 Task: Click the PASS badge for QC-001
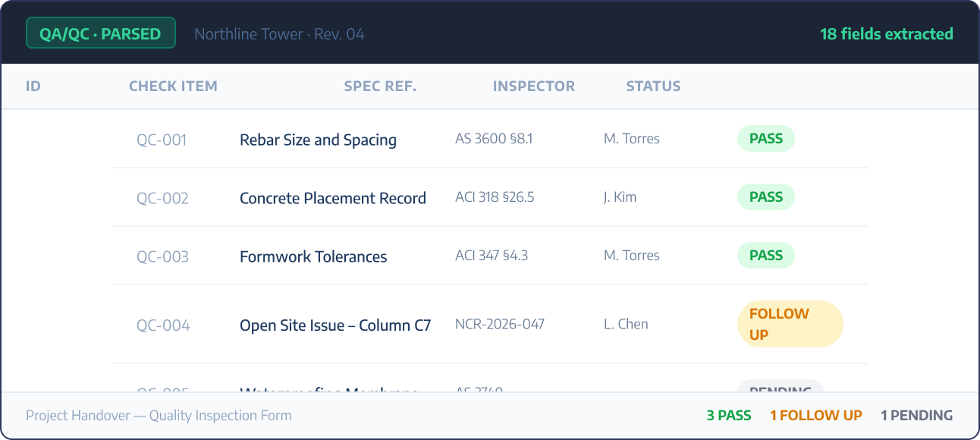(766, 139)
